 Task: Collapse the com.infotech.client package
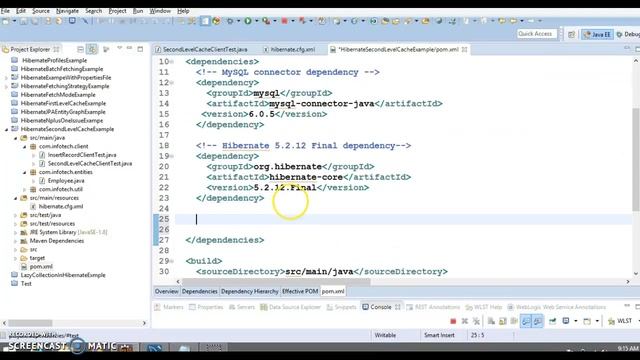(24, 147)
